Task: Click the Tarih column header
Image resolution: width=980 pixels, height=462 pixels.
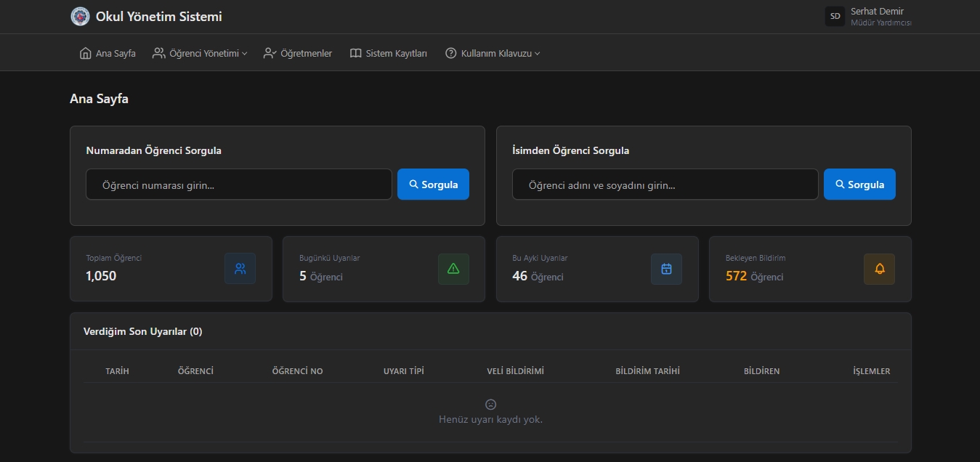Action: [117, 371]
